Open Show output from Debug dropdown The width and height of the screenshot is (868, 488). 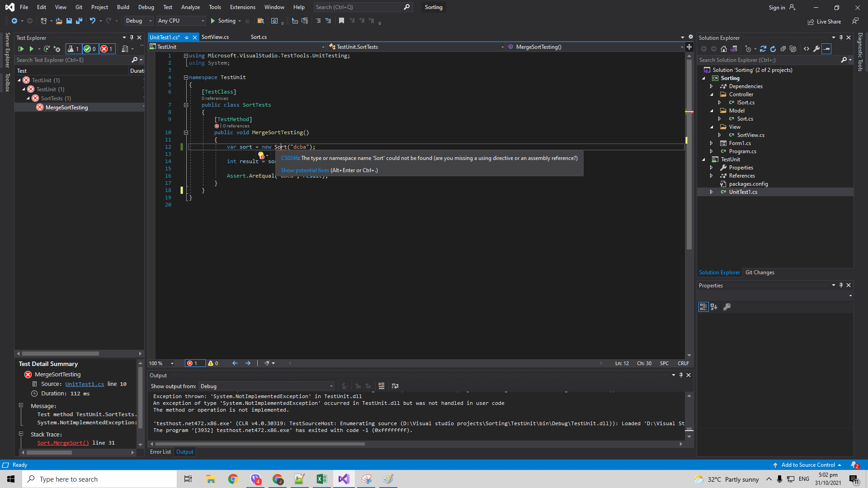coord(267,386)
